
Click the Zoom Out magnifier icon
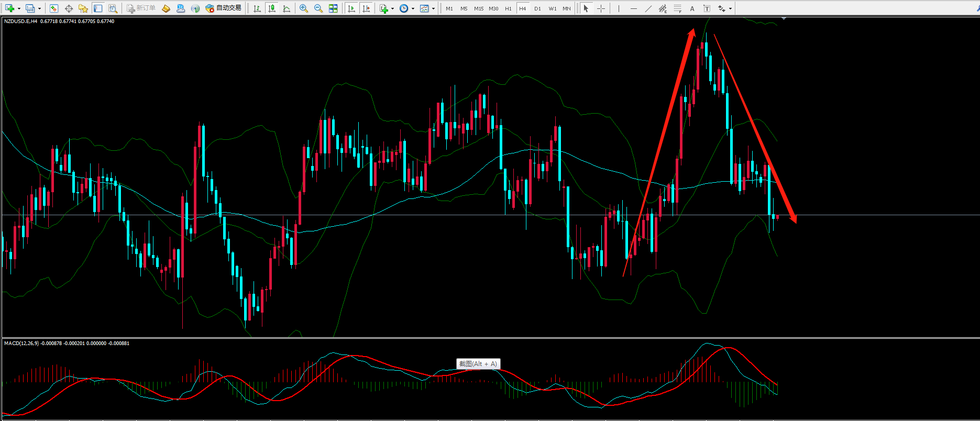coord(318,8)
